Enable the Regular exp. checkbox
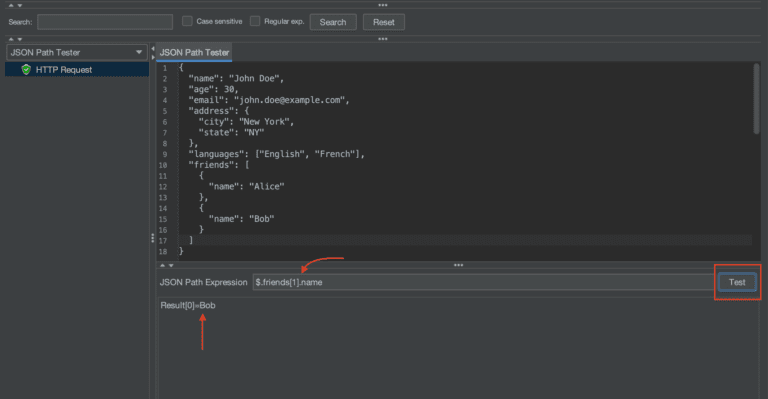Screen dimensions: 768x399 255,21
